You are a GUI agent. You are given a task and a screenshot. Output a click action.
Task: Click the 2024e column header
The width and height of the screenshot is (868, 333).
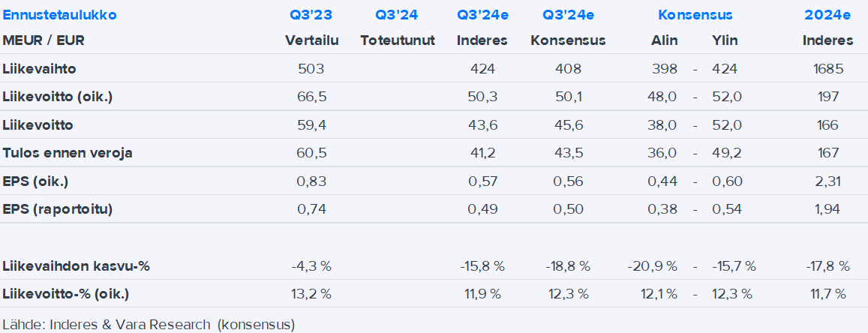pos(827,15)
